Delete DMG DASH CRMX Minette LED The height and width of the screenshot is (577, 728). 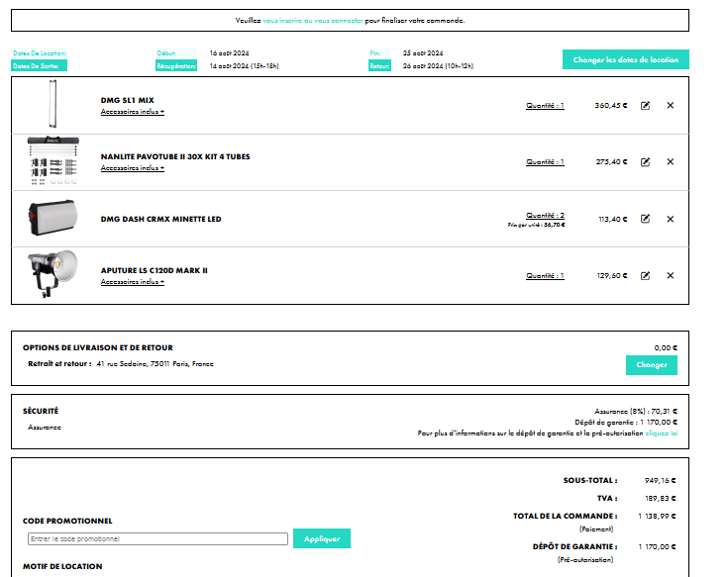670,219
